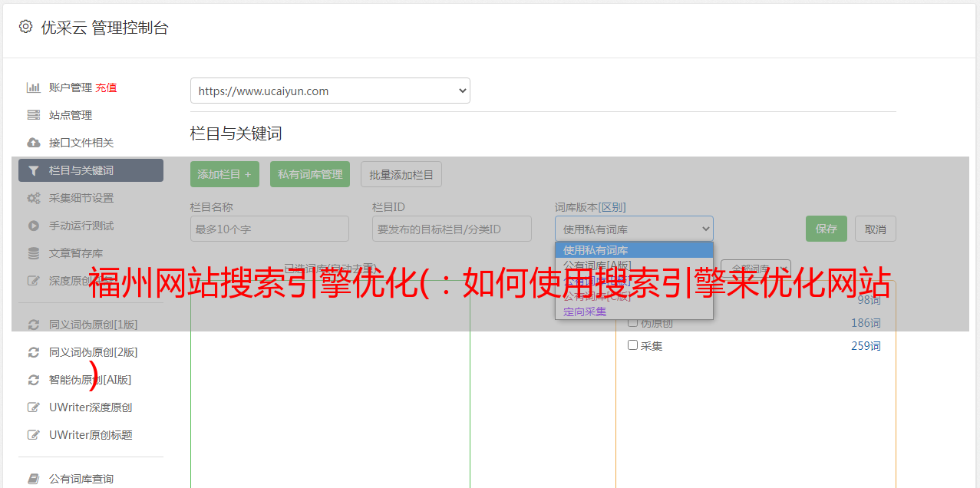Choose the 使用私有词库 option in the list

pos(634,250)
